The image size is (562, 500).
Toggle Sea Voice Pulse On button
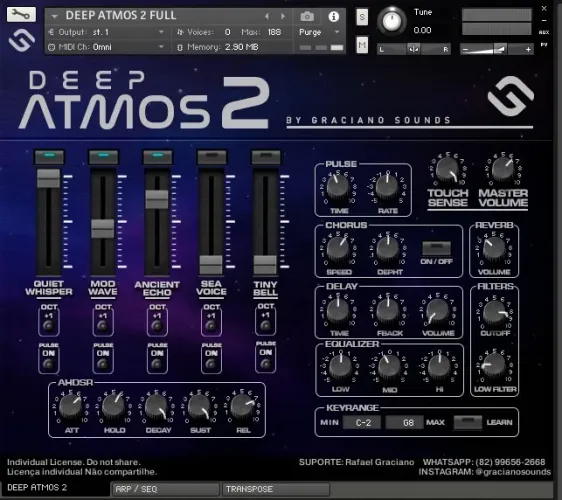pos(211,363)
